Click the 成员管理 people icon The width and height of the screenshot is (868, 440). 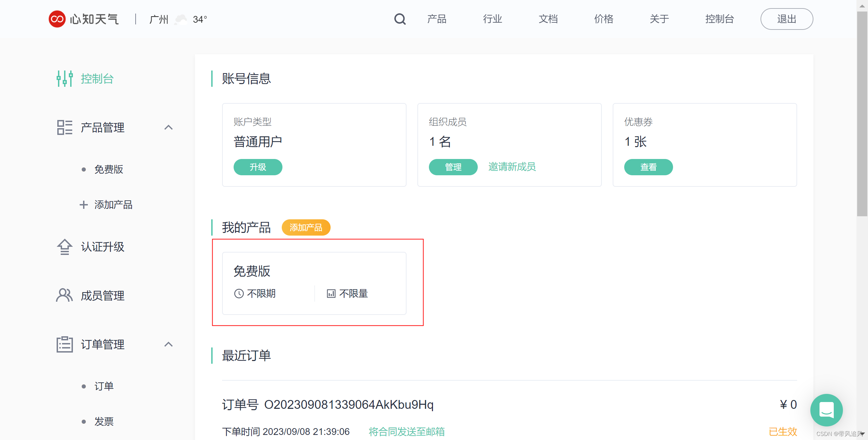point(64,295)
